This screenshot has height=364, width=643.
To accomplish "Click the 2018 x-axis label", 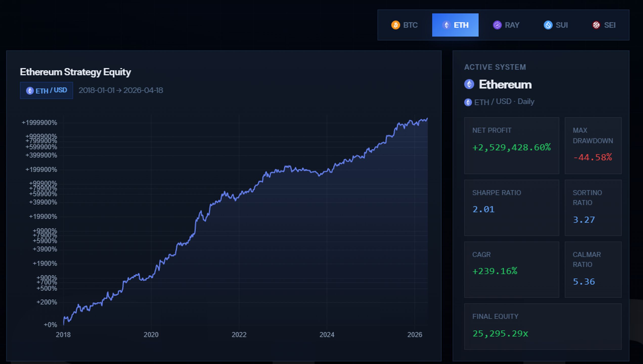I will pyautogui.click(x=63, y=335).
